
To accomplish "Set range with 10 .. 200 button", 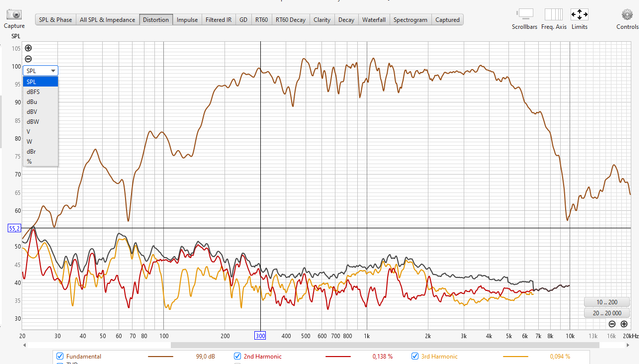I will click(607, 302).
